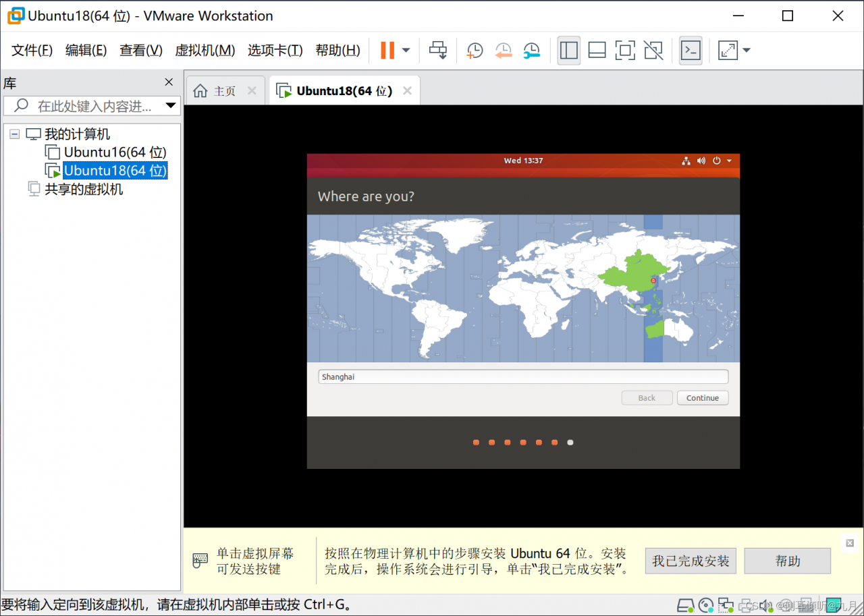This screenshot has height=616, width=864.
Task: Dismiss the yellow install hint bar
Action: pyautogui.click(x=850, y=543)
